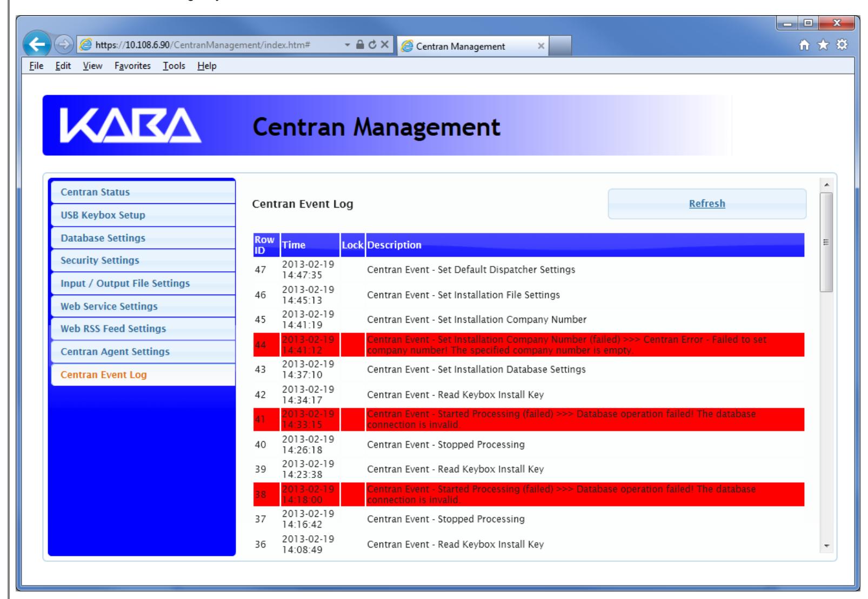Click row ID 47 in the event log
The image size is (868, 599).
tap(261, 270)
